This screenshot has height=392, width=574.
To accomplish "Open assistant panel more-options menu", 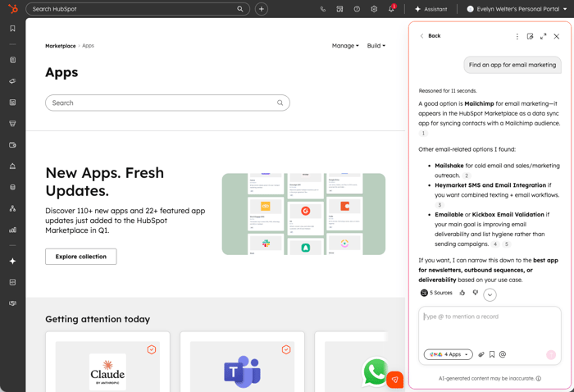I will [x=517, y=36].
